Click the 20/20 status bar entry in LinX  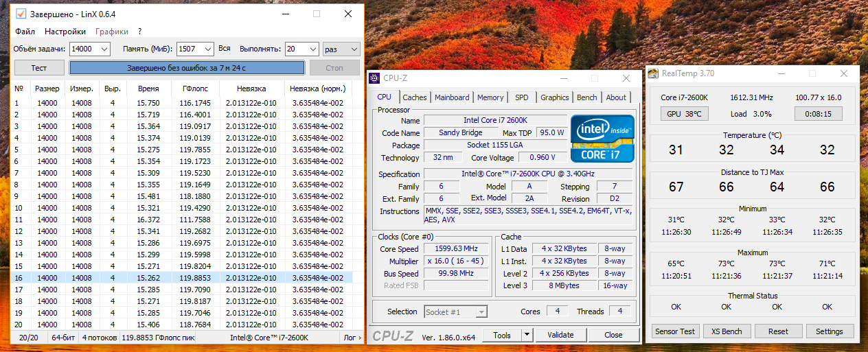29,338
